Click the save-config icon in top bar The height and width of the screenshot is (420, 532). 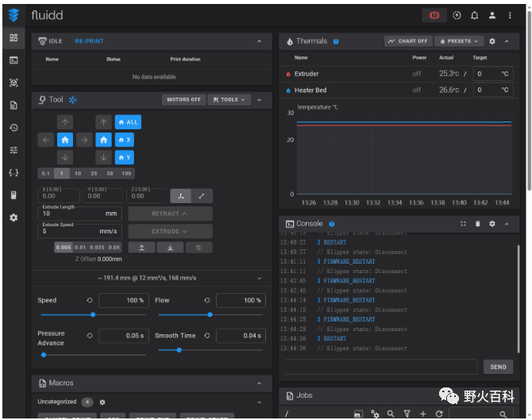tap(457, 15)
